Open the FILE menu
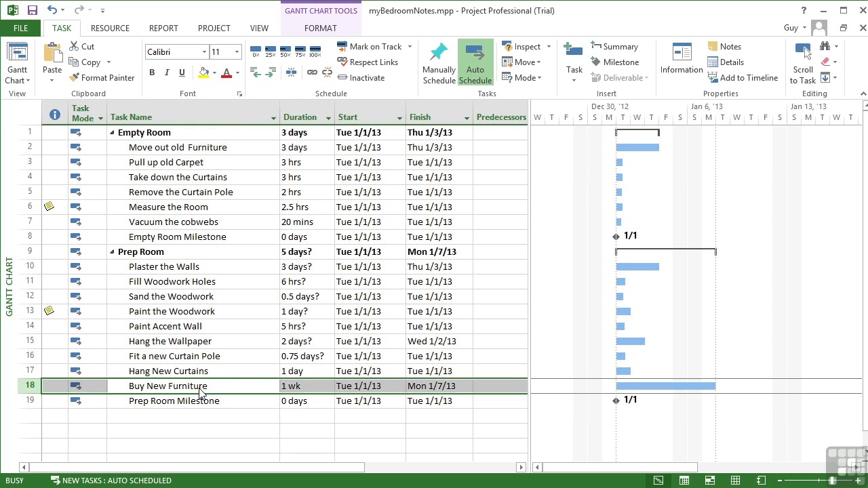The image size is (868, 488). click(x=20, y=28)
